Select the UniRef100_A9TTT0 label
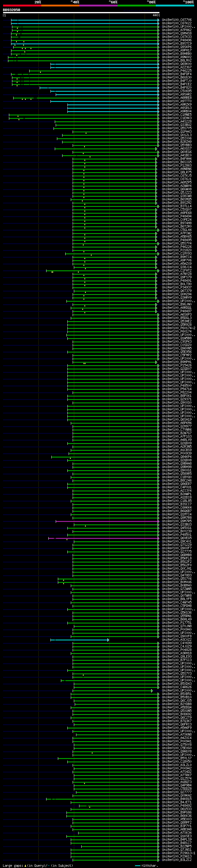This screenshot has height=868, width=197. (176, 101)
